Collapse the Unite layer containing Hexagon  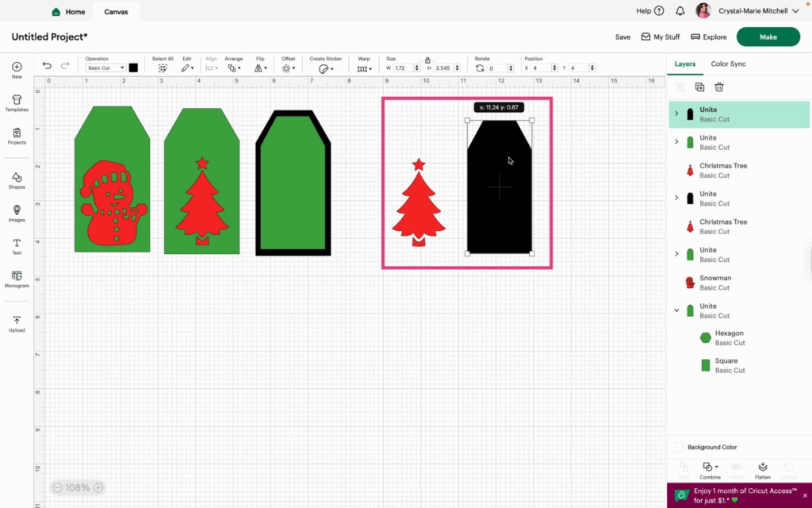point(676,310)
